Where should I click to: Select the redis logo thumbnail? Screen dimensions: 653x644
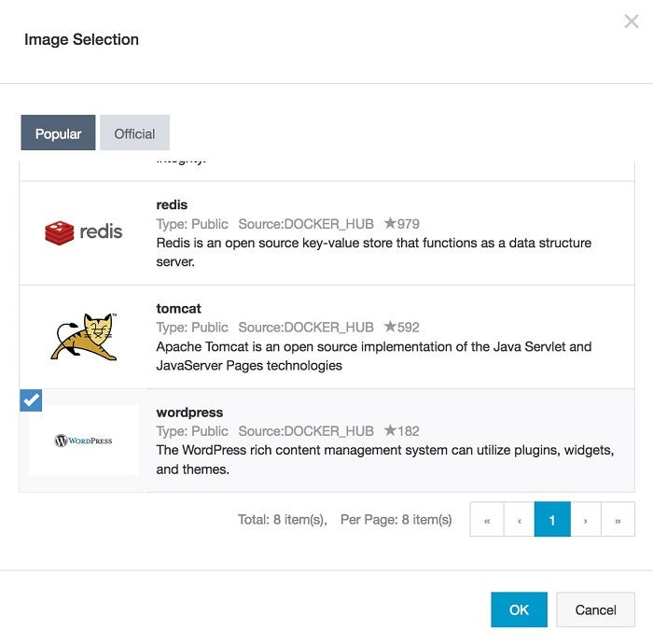point(83,232)
